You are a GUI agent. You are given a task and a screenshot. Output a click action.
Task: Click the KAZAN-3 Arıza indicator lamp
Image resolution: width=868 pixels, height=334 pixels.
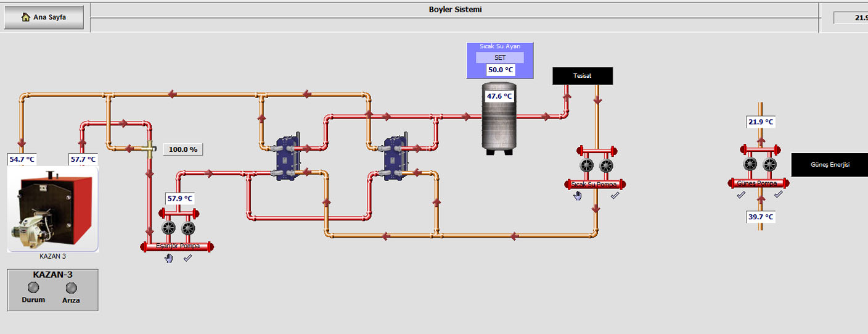[x=71, y=288]
